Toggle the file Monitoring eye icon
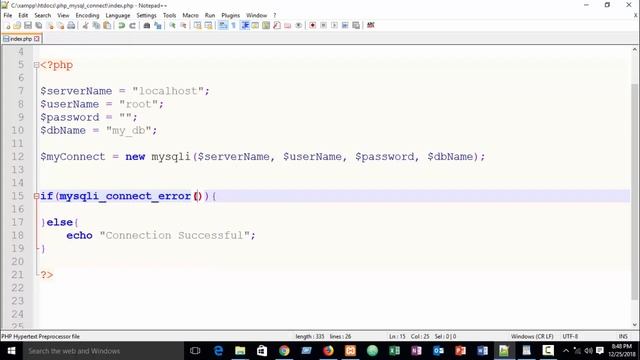The width and height of the screenshot is (640, 360). click(x=299, y=26)
